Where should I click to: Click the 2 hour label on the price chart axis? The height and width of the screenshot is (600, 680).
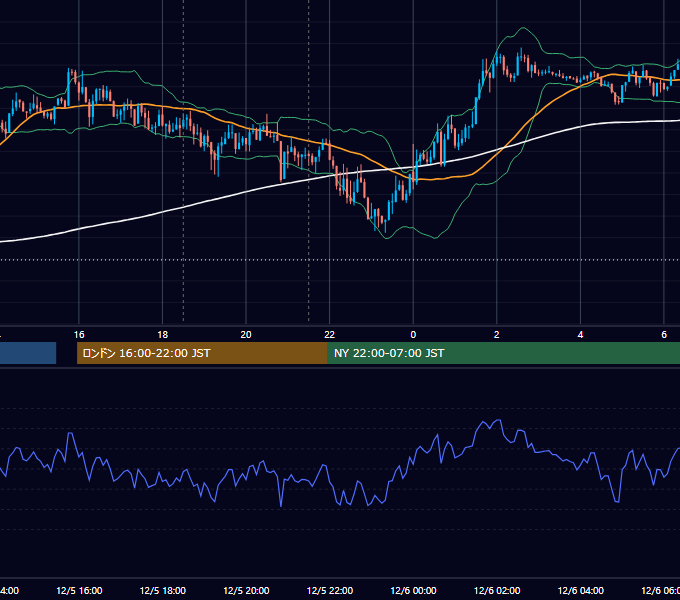497,335
